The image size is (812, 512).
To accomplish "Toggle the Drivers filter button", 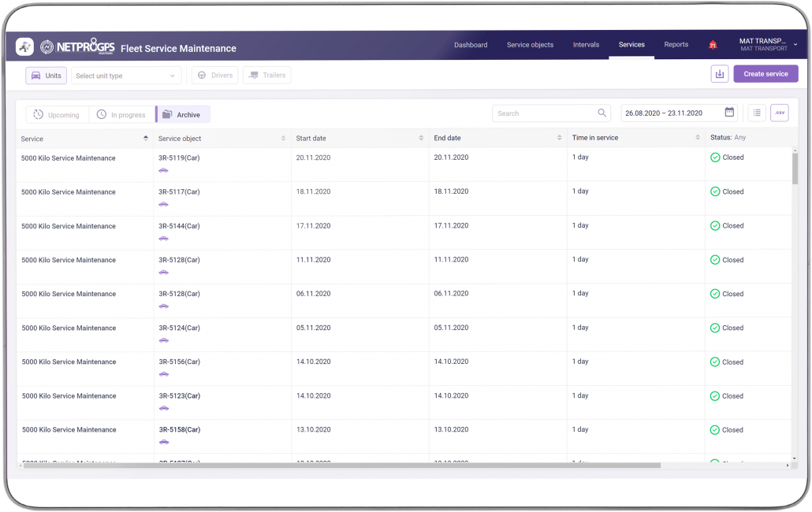I will (214, 76).
